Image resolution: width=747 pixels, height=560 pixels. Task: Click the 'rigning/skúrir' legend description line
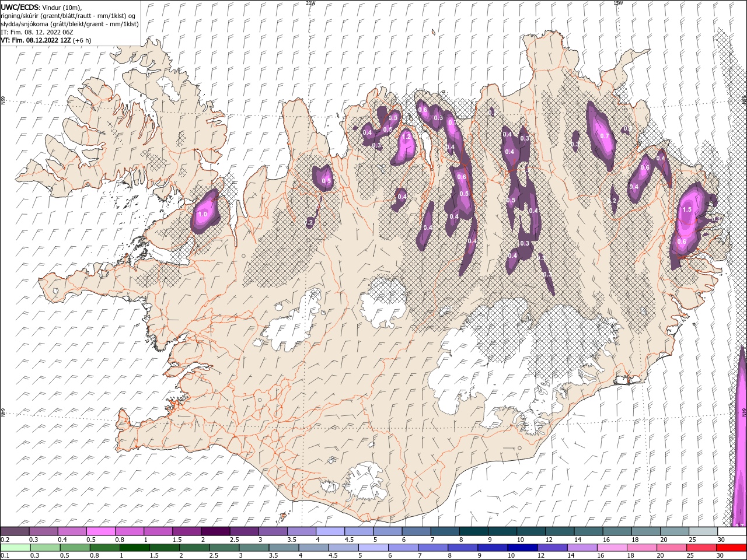point(68,15)
